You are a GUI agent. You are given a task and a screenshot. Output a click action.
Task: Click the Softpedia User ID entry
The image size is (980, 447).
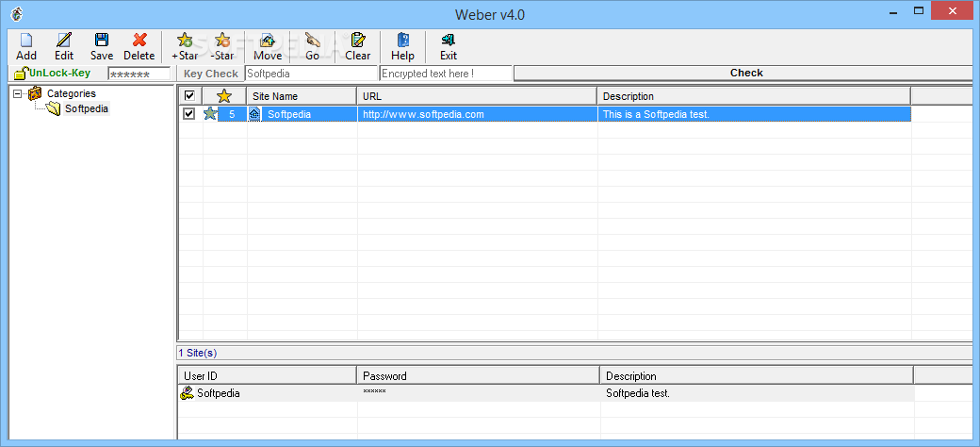(x=218, y=393)
